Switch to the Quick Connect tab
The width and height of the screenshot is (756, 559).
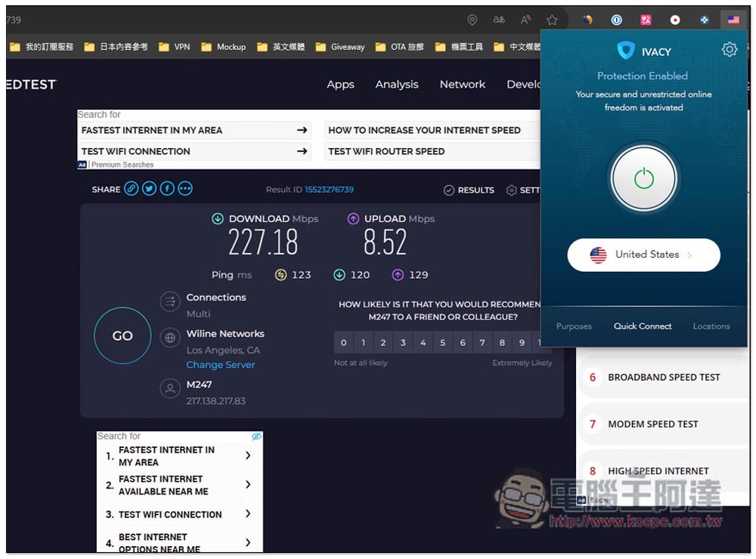(x=642, y=326)
